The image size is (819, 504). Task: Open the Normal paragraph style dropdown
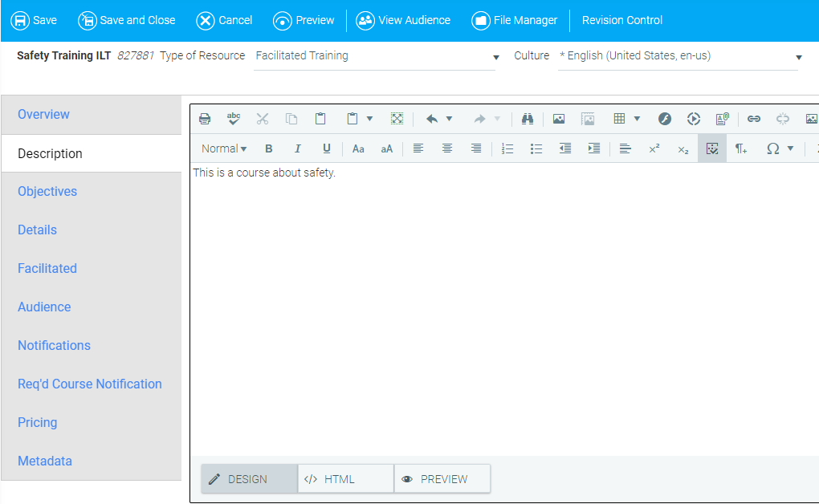tap(224, 148)
